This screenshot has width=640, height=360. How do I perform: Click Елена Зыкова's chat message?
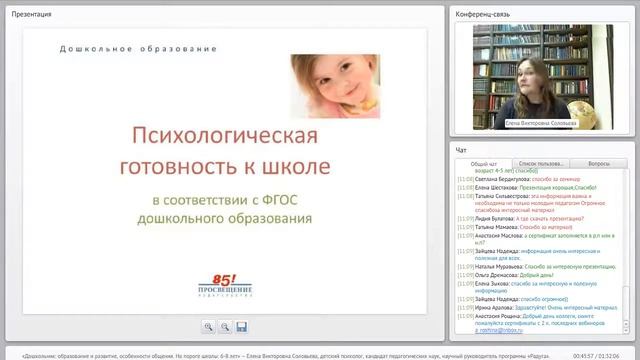(527, 287)
